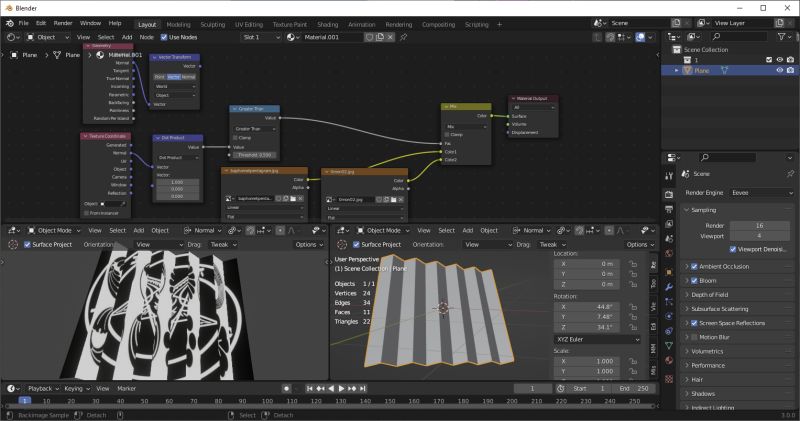Switch to the Shading workspace tab

pos(328,24)
